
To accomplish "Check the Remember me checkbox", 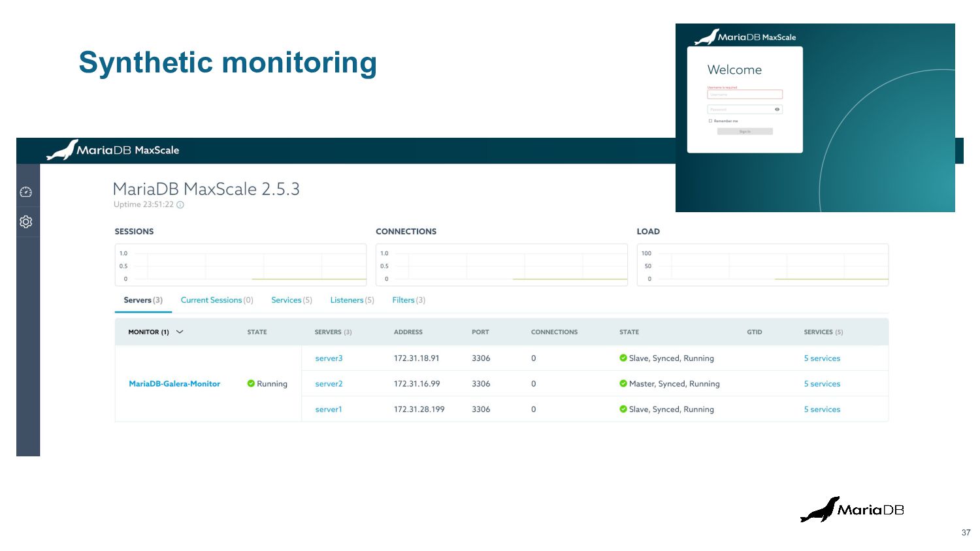I will 710,121.
